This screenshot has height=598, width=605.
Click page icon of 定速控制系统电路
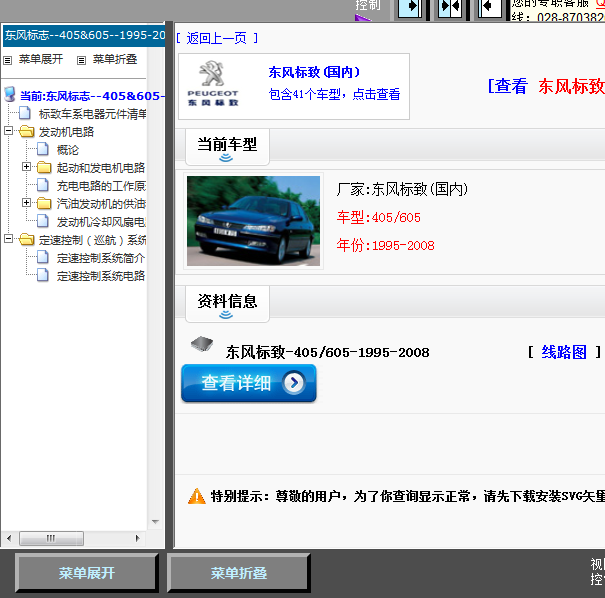(42, 275)
